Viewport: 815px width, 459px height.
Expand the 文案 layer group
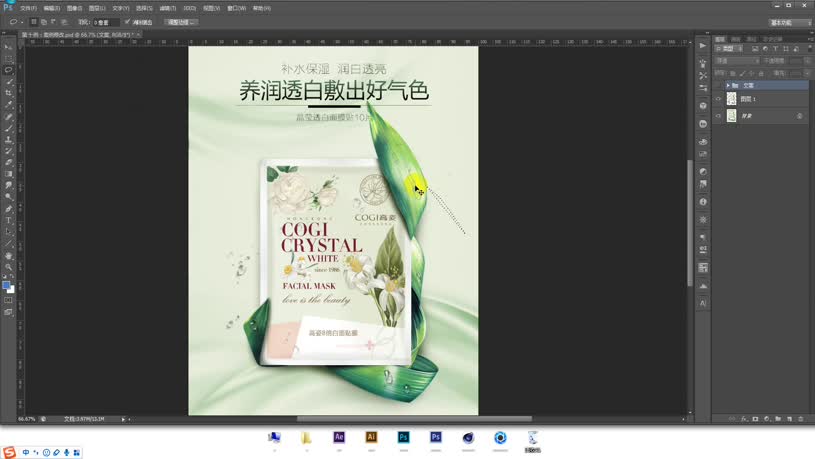728,85
